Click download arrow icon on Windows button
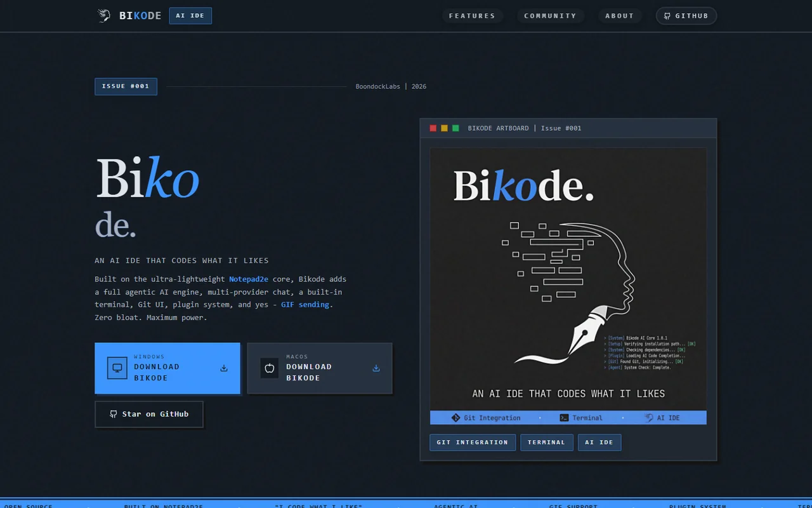The image size is (812, 508). click(224, 368)
